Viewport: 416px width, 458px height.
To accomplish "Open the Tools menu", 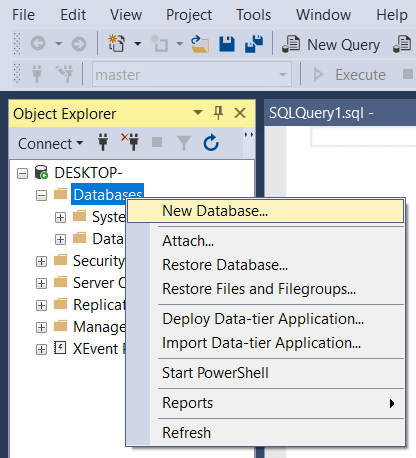I will [x=254, y=15].
